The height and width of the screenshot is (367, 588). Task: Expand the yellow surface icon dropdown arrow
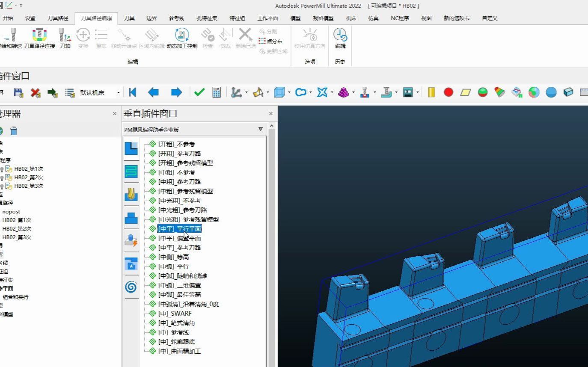(x=268, y=92)
